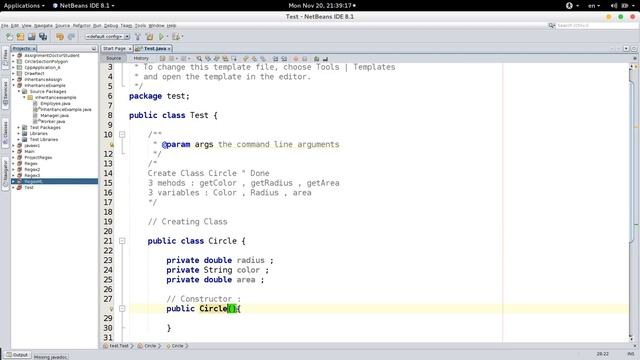Click the Undo toolbar icon
The width and height of the screenshot is (640, 360).
pyautogui.click(x=60, y=37)
